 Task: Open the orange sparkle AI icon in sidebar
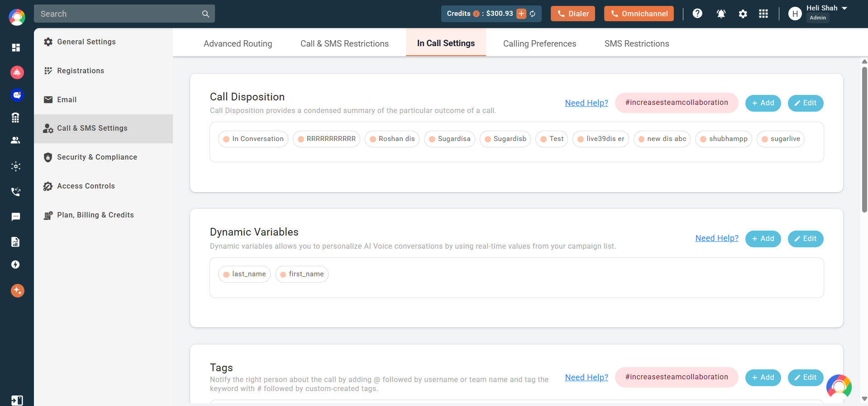coord(17,291)
